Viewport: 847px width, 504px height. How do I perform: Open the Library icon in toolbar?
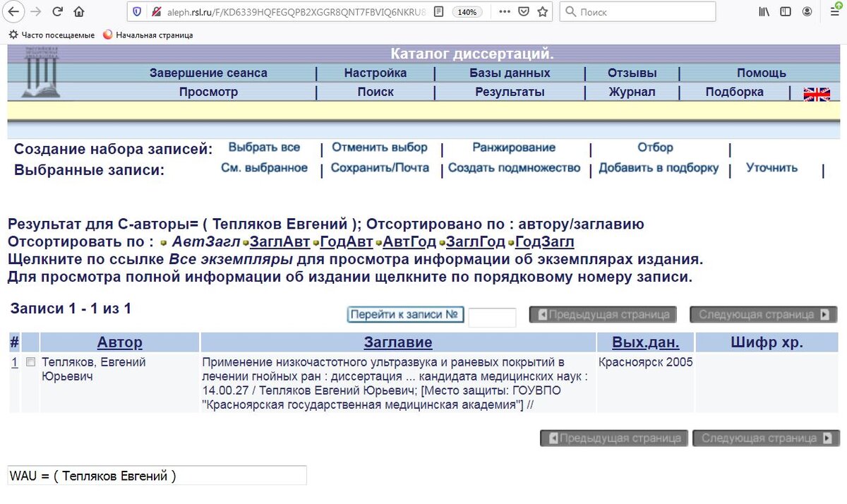[x=764, y=11]
